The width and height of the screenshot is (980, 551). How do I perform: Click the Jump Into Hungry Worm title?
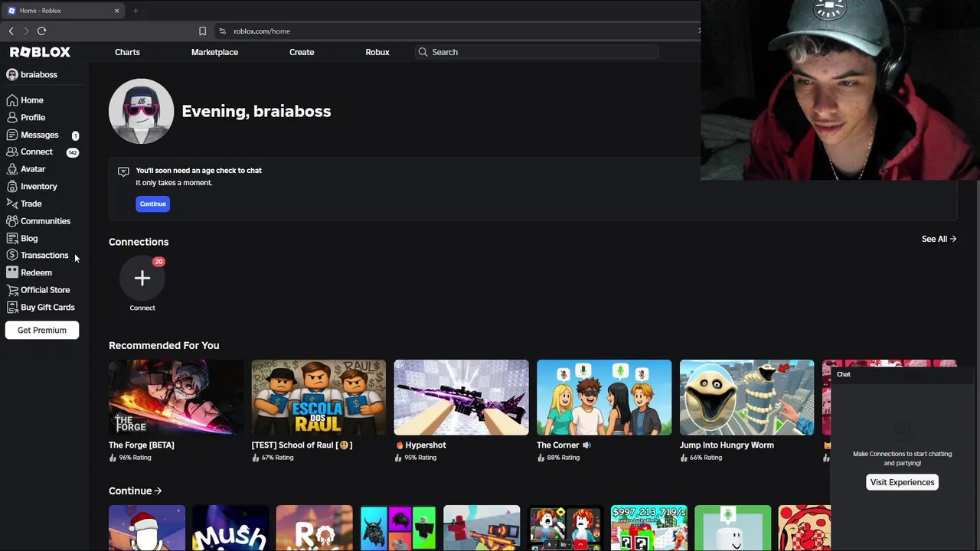pyautogui.click(x=727, y=445)
